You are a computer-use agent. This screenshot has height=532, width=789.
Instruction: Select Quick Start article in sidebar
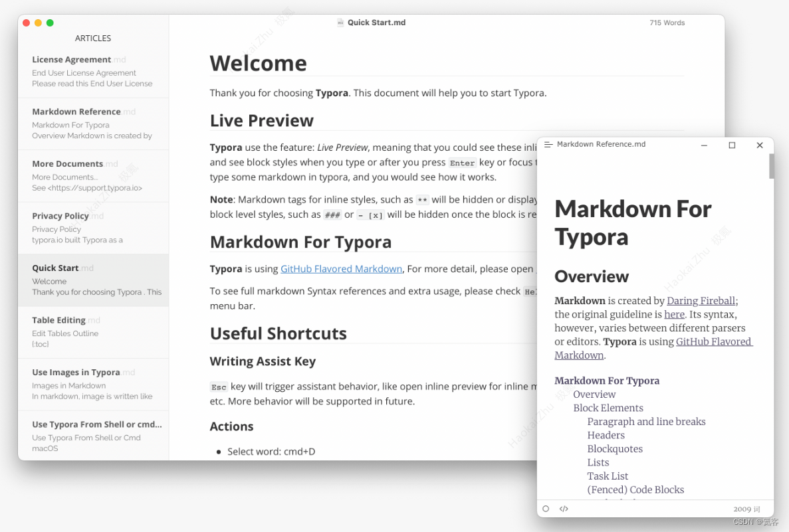click(x=93, y=280)
